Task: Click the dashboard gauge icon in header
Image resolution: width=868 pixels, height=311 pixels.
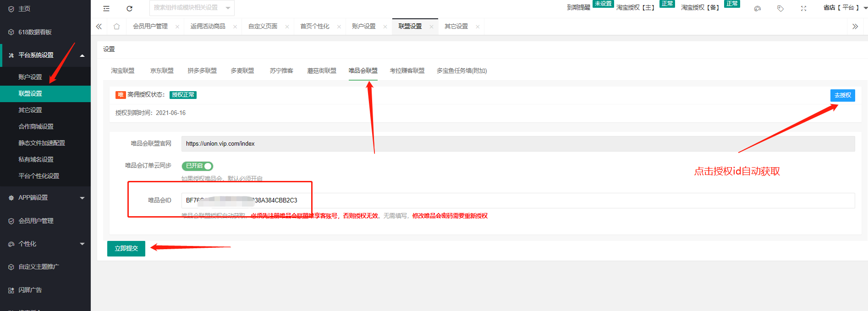Action: pyautogui.click(x=758, y=8)
